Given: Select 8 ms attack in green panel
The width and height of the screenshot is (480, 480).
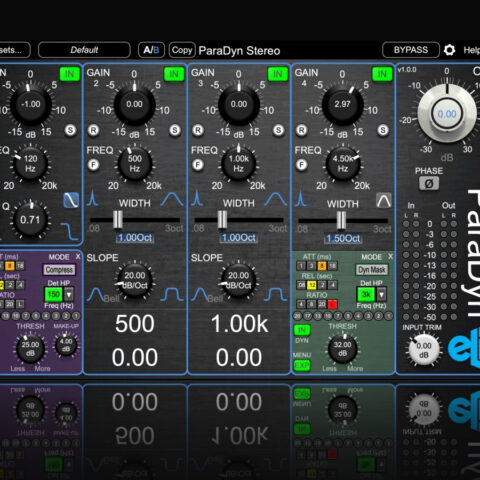Looking at the screenshot, I should 322,266.
